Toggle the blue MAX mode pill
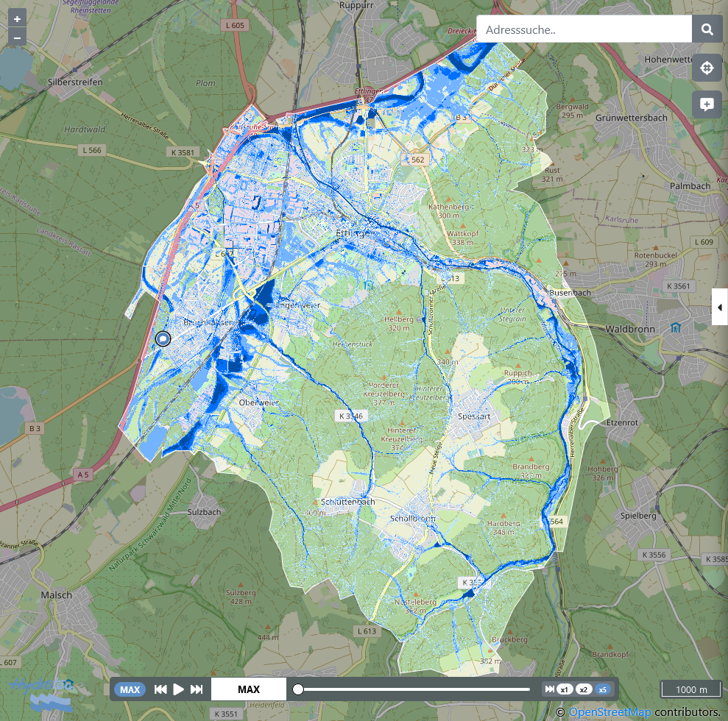Screen dimensions: 728x721 click(x=130, y=689)
